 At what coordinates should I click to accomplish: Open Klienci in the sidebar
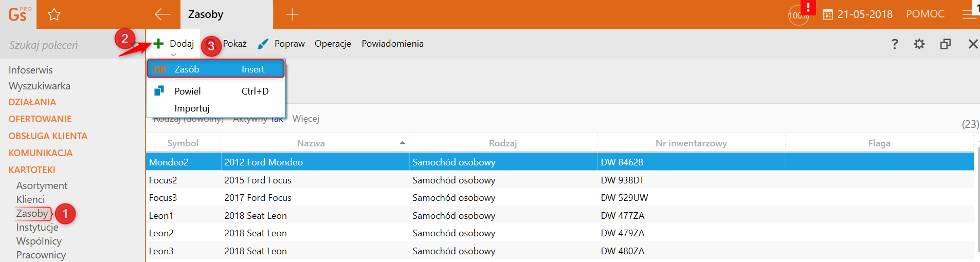click(x=30, y=199)
